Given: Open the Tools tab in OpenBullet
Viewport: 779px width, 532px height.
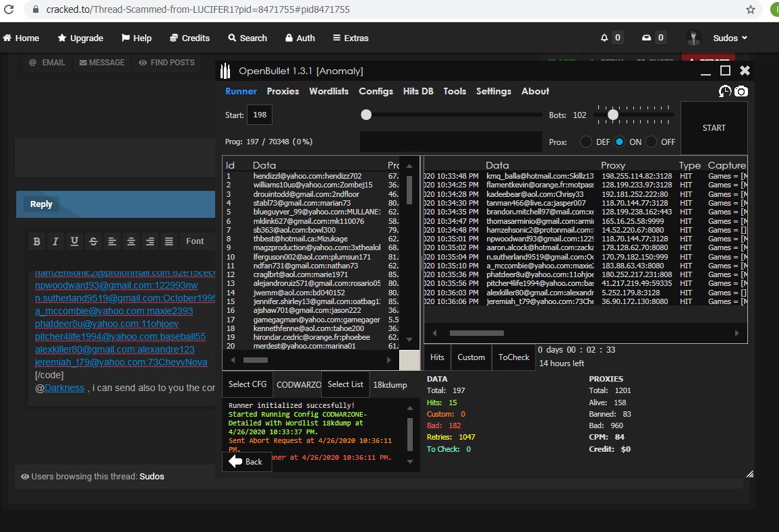Looking at the screenshot, I should tap(455, 92).
